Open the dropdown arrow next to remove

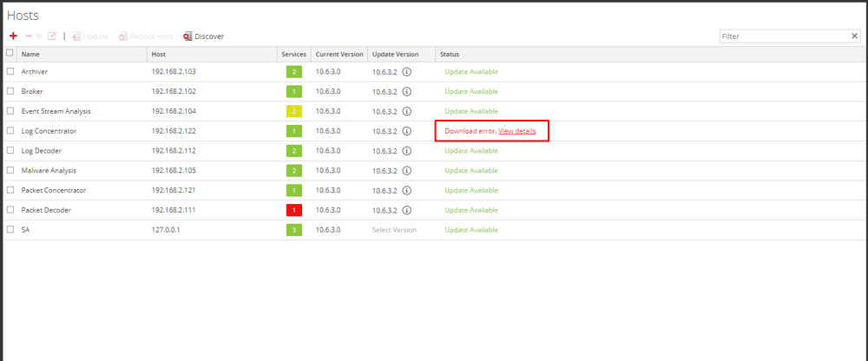(x=39, y=36)
